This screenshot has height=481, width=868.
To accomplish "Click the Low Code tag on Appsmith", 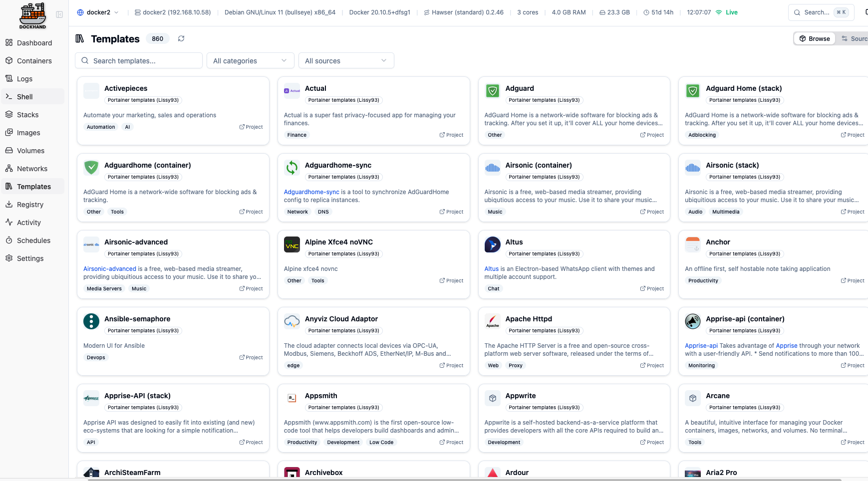I will click(381, 443).
